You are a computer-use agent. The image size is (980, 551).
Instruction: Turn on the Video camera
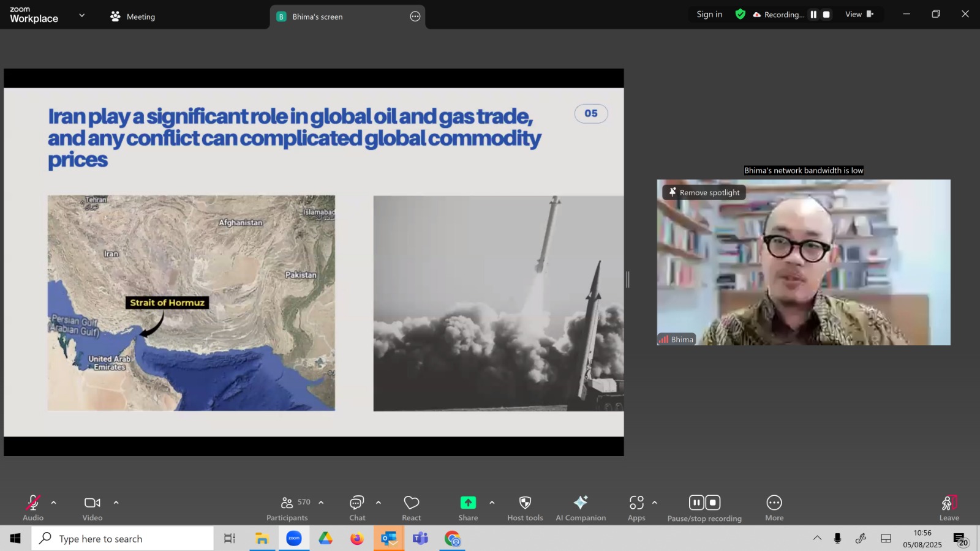[x=92, y=508]
